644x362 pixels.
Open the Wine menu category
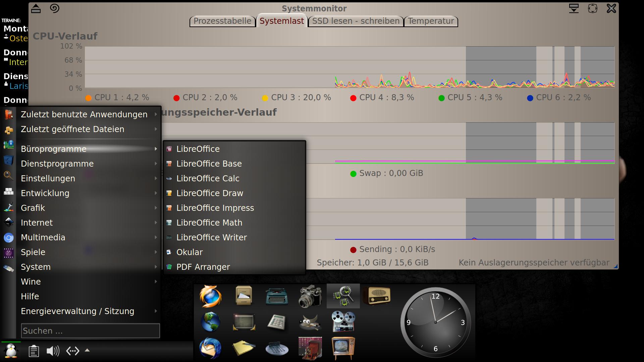(x=89, y=282)
